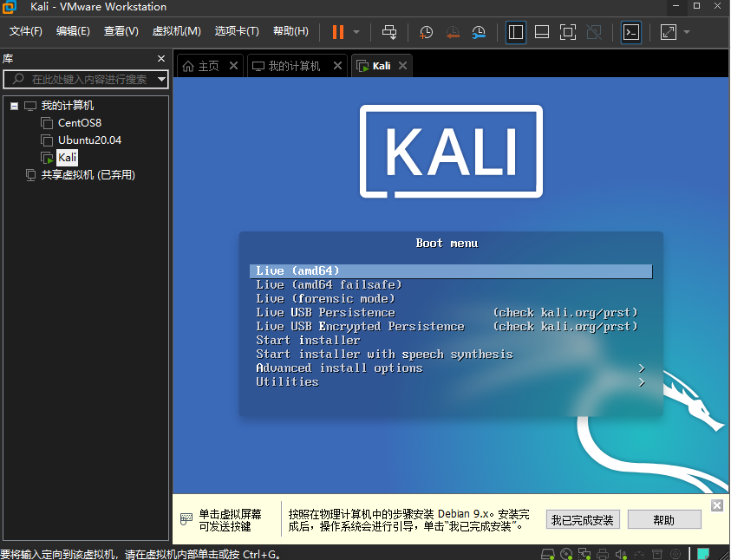Open the snapshot manager wrench-clock icon

coord(479,32)
